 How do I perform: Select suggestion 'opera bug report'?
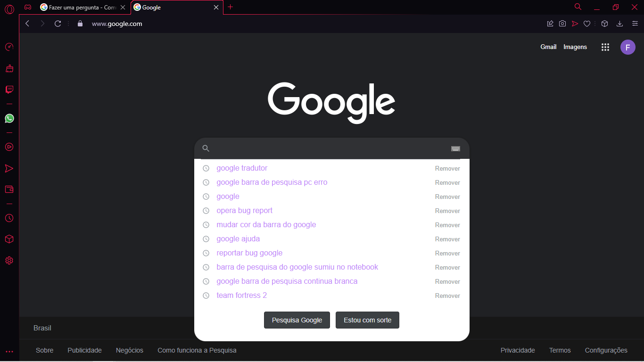tap(244, 211)
